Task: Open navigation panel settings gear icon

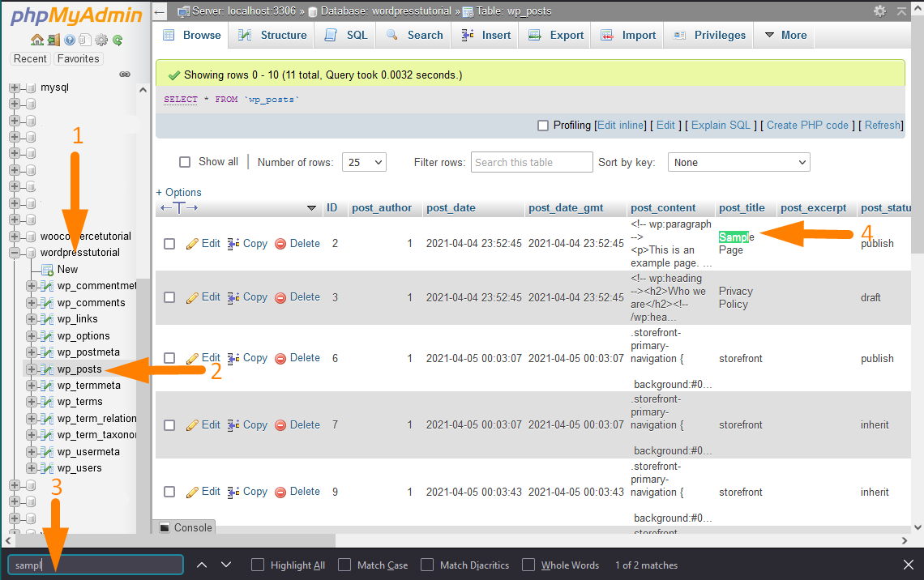Action: [101, 40]
